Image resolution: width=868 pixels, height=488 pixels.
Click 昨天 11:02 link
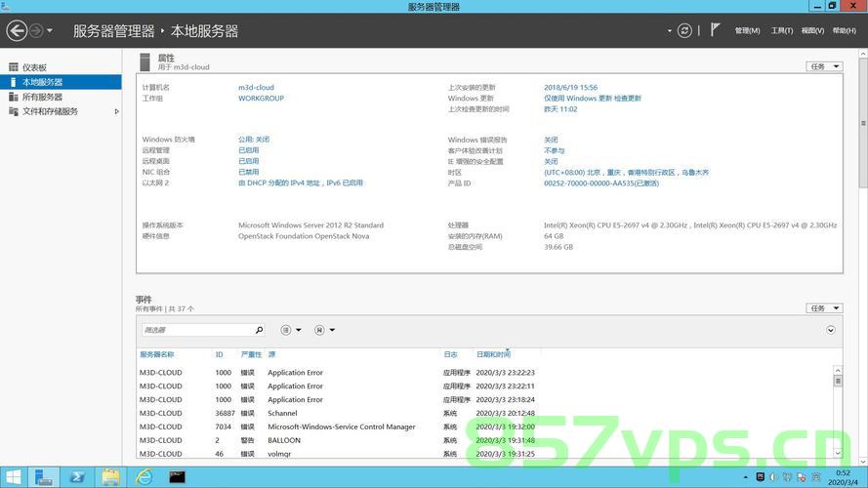pos(560,109)
